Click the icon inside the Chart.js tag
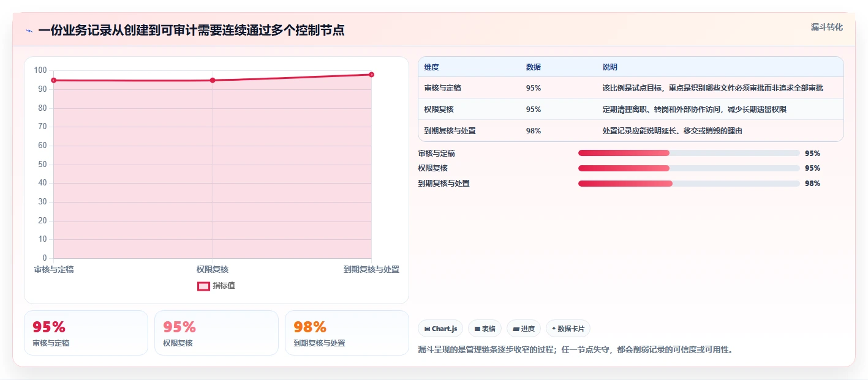The width and height of the screenshot is (868, 380). click(427, 329)
